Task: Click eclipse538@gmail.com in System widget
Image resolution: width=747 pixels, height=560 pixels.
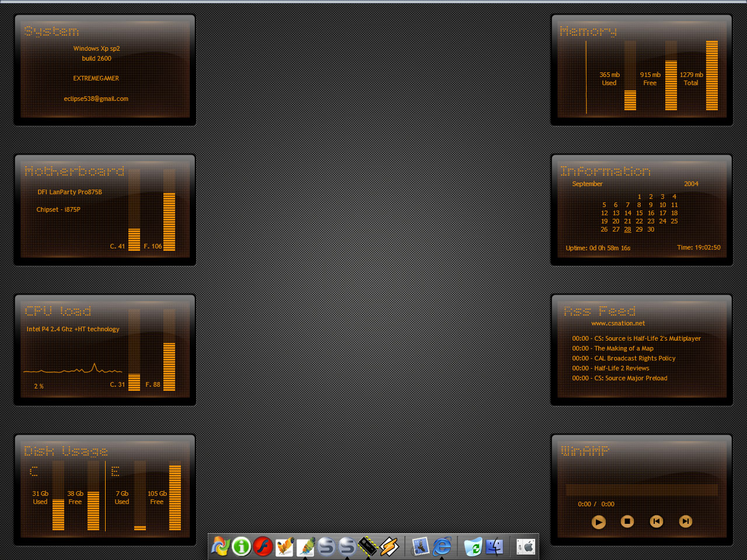Action: click(x=96, y=99)
